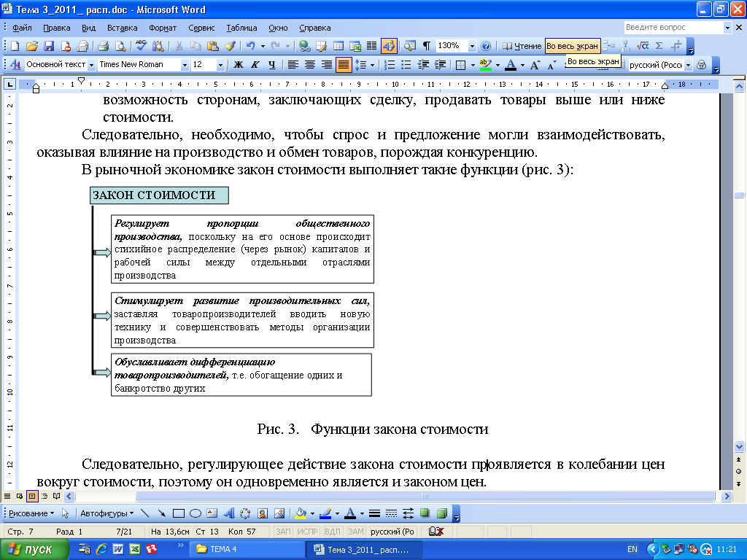Screen dimensions: 747x560
Task: Pick the text highlight color marker
Action: pyautogui.click(x=485, y=65)
